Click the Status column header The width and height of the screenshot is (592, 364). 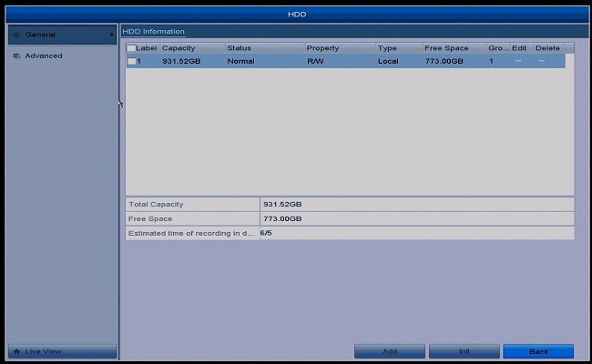click(239, 48)
